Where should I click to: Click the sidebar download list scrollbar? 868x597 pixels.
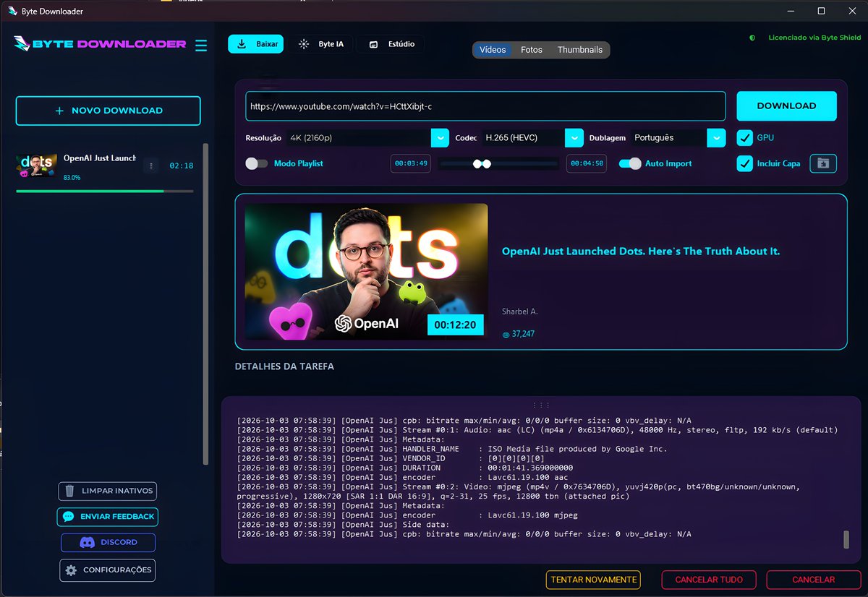point(205,304)
